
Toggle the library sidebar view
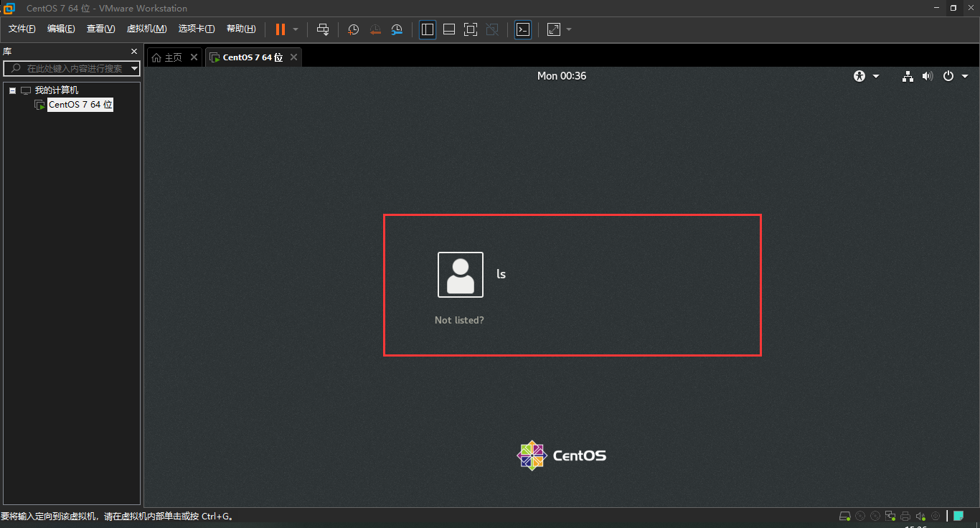click(428, 29)
